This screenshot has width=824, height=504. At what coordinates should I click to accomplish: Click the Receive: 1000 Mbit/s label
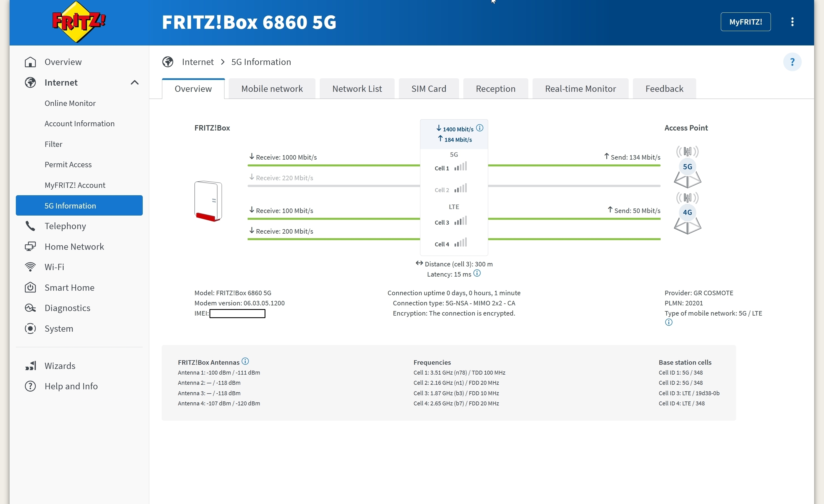pos(283,157)
